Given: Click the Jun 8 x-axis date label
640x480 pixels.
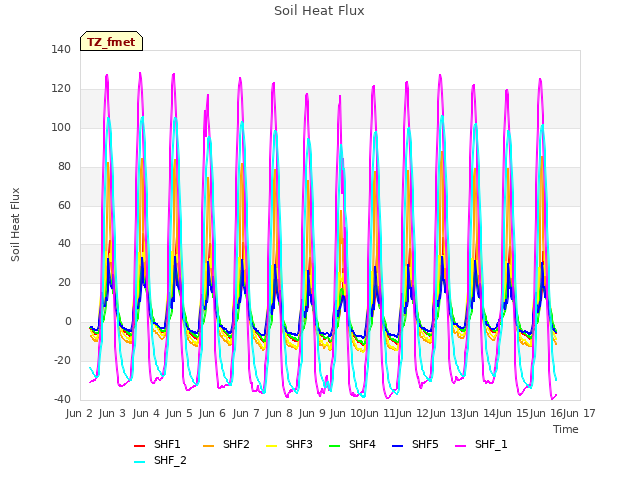Looking at the screenshot, I should [279, 413].
